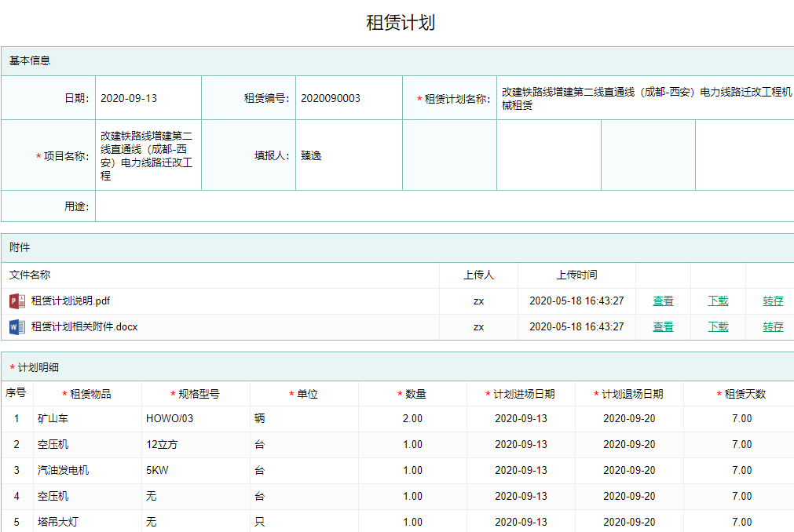Click the 租赁计划名称 value field
This screenshot has width=794, height=532.
pos(645,98)
